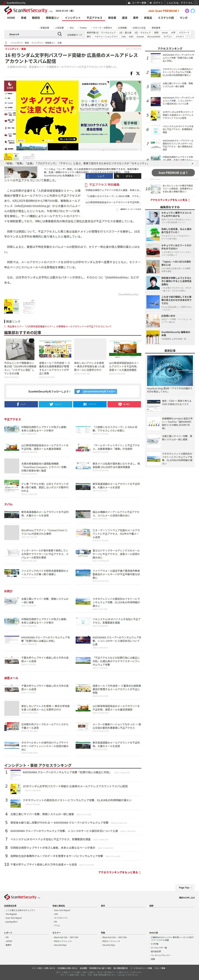The width and height of the screenshot is (199, 980).
Task: Open the 脆弱性 navigation tab
Action: 36,18
